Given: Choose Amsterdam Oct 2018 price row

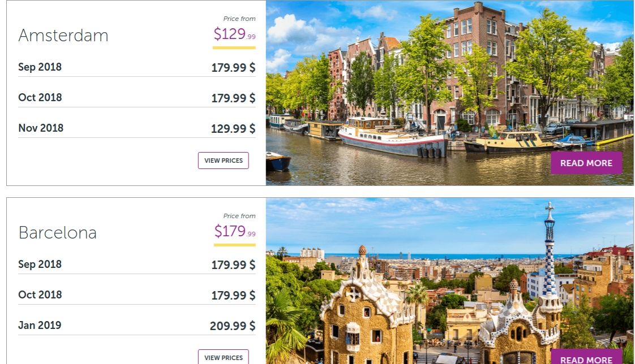Looking at the screenshot, I should [137, 98].
